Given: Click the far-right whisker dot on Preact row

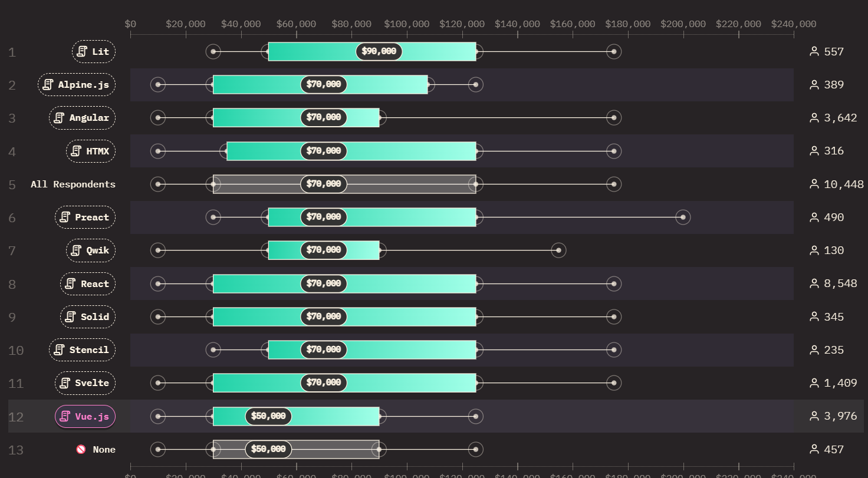Looking at the screenshot, I should [683, 217].
